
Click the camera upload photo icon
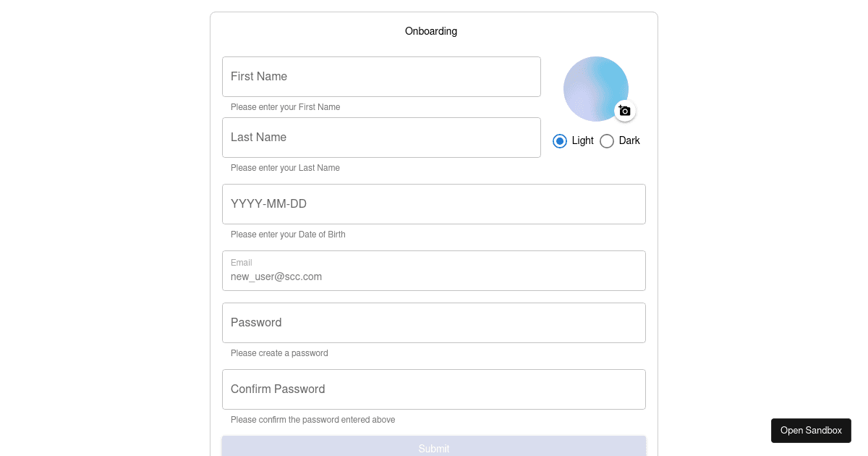(x=625, y=111)
